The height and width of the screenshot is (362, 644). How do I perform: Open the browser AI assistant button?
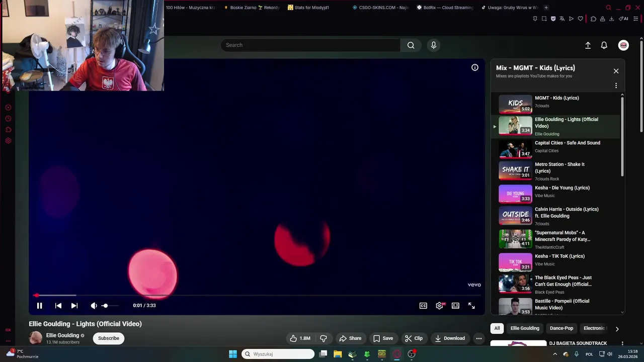pyautogui.click(x=624, y=19)
